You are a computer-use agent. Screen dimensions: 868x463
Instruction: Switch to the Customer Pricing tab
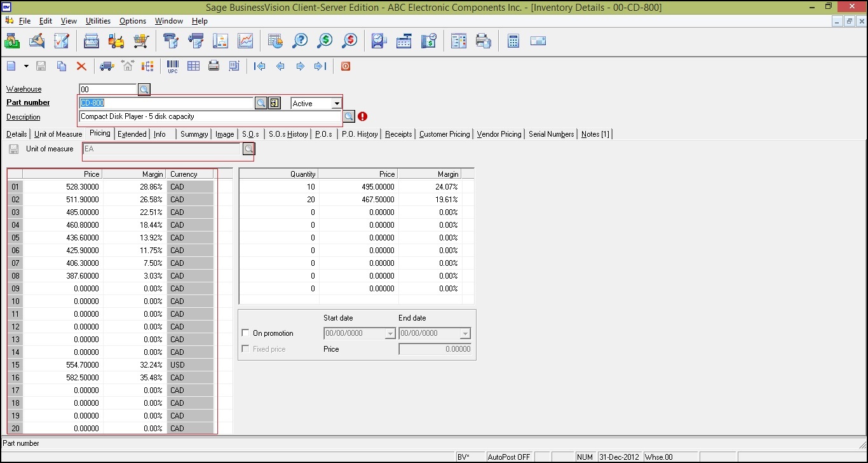(445, 134)
